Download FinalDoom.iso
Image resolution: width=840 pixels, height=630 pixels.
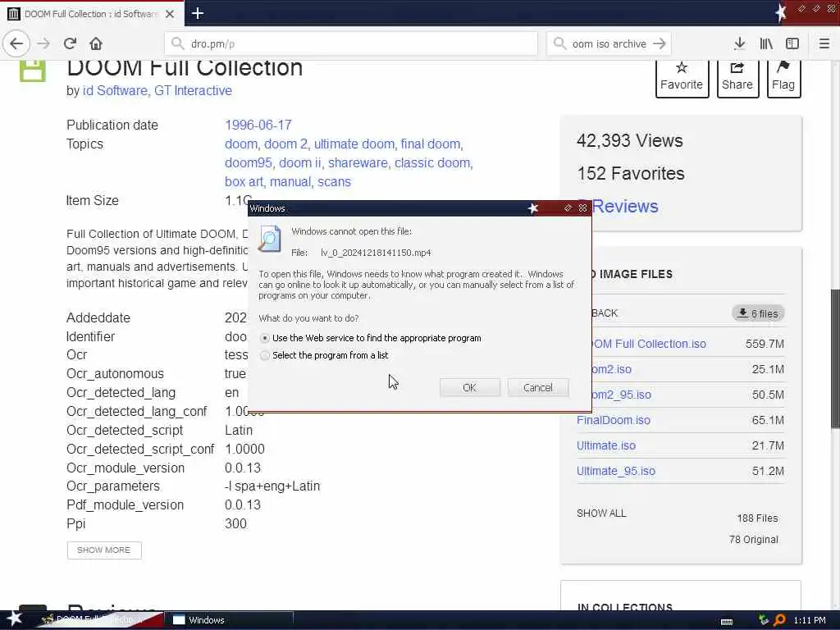tap(614, 420)
